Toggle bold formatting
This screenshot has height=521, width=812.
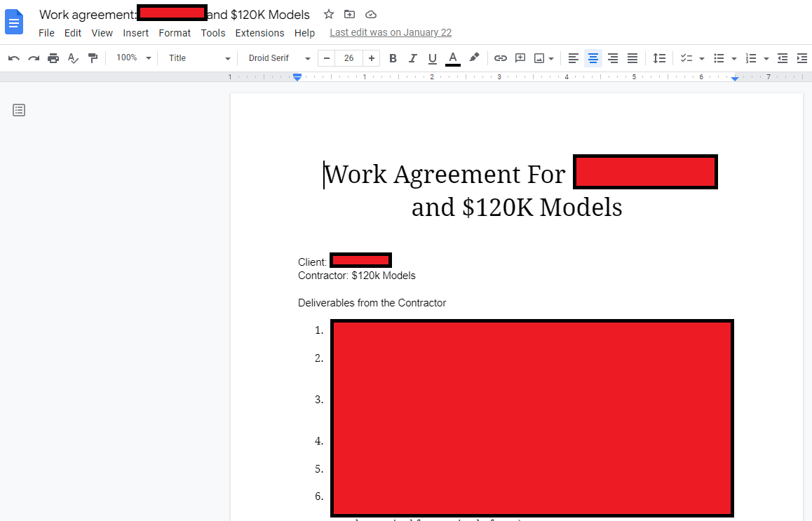(x=393, y=58)
